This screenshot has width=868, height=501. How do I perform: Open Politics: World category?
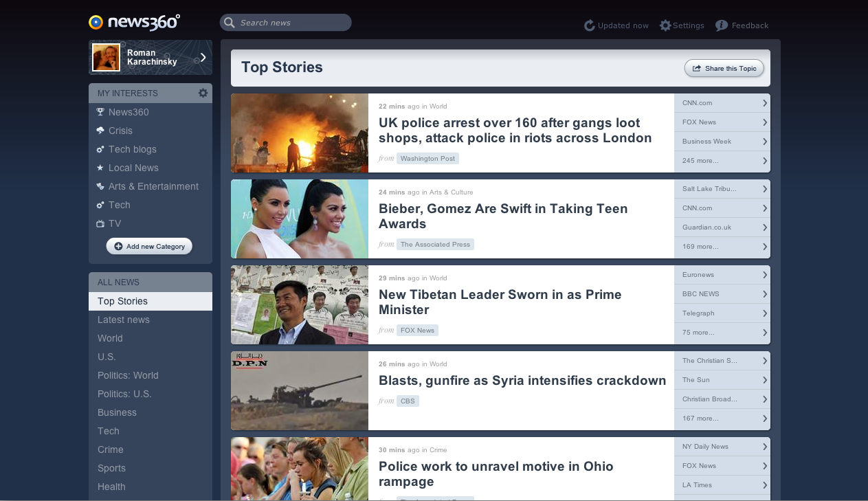tap(151, 375)
